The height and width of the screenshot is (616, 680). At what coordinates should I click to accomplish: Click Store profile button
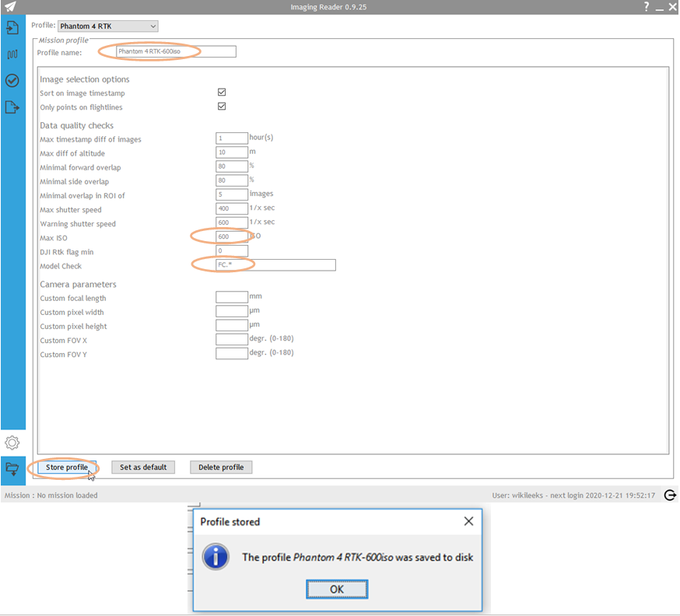[x=67, y=467]
